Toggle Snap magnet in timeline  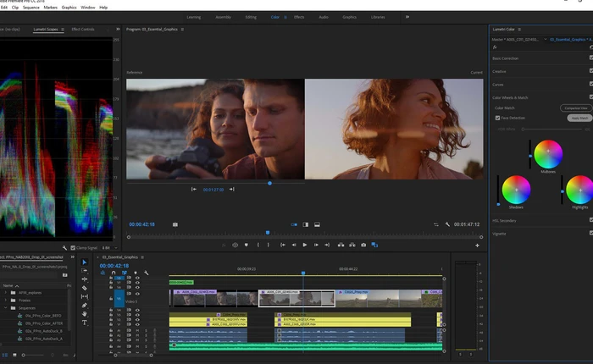tap(114, 273)
